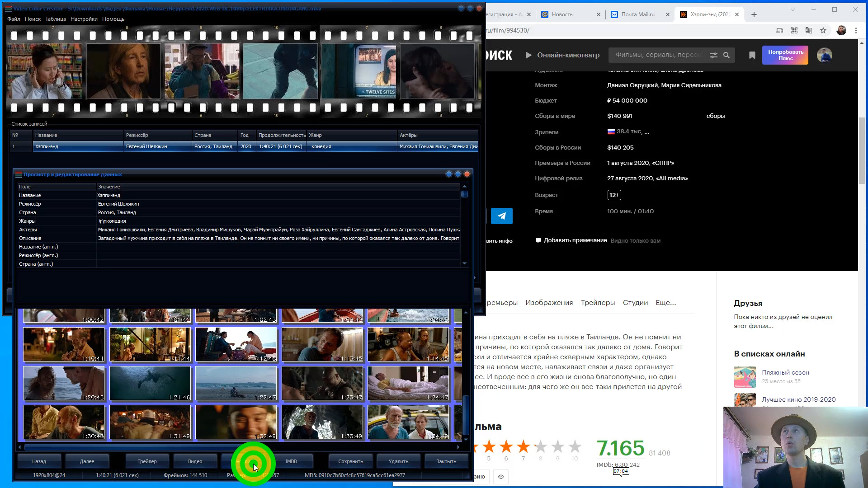The image size is (868, 488).
Task: Toggle the eye icon below rating
Action: pos(501,477)
